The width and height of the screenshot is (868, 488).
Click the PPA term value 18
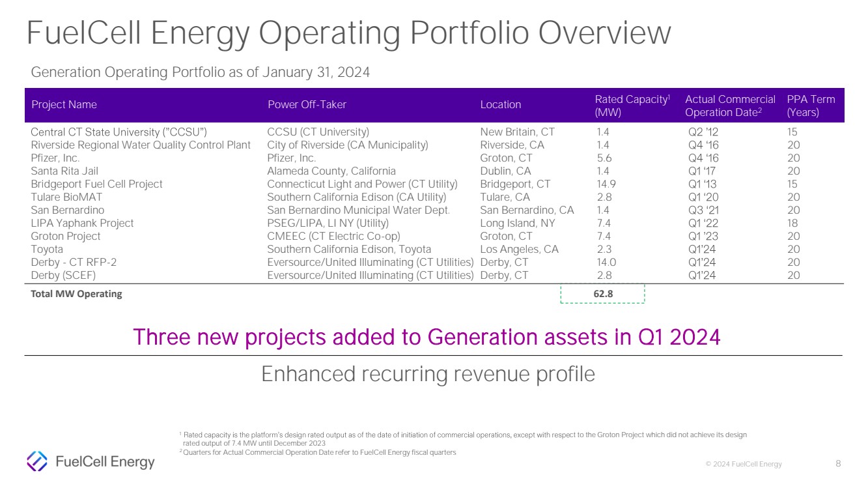pyautogui.click(x=794, y=223)
